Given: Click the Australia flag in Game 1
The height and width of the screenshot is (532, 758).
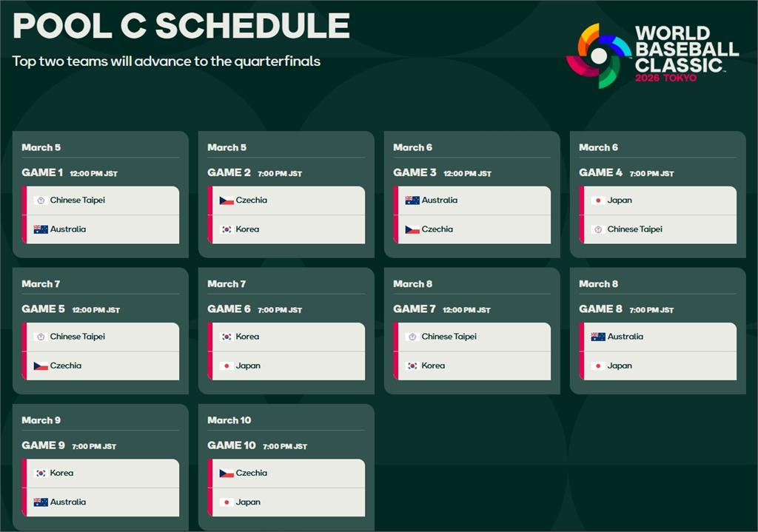Looking at the screenshot, I should pyautogui.click(x=41, y=229).
